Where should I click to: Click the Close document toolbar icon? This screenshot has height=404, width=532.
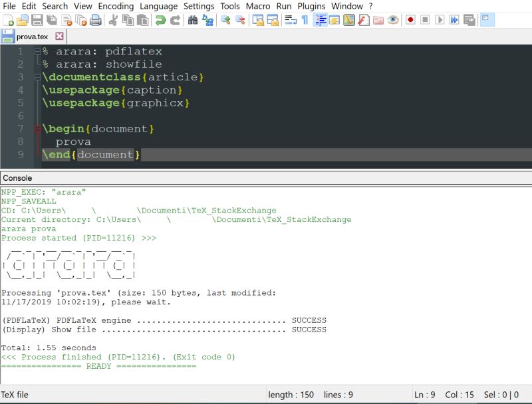click(66, 20)
